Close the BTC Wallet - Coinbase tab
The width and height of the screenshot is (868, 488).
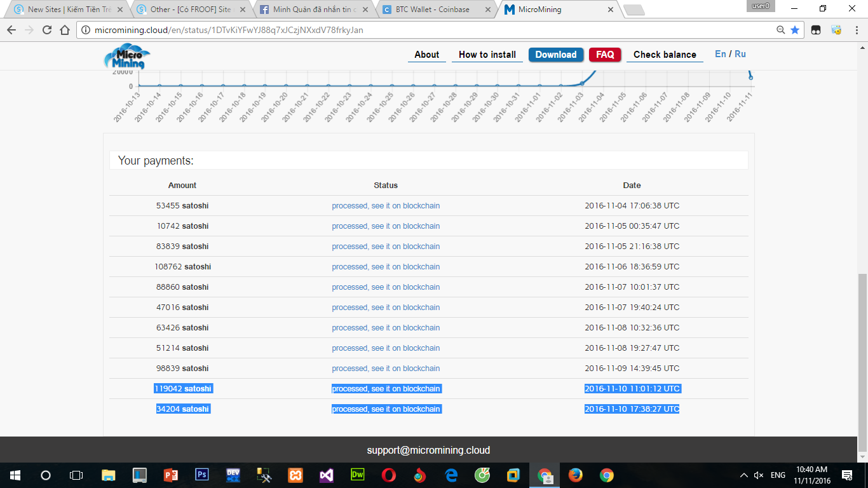[x=487, y=10]
